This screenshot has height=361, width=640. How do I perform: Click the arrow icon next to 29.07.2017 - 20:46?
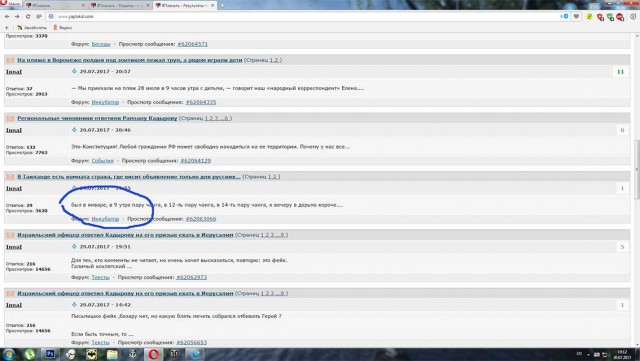pyautogui.click(x=74, y=130)
